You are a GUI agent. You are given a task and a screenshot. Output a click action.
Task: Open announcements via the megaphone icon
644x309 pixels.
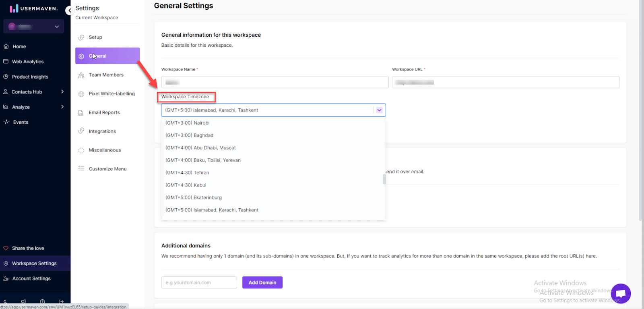click(x=24, y=301)
